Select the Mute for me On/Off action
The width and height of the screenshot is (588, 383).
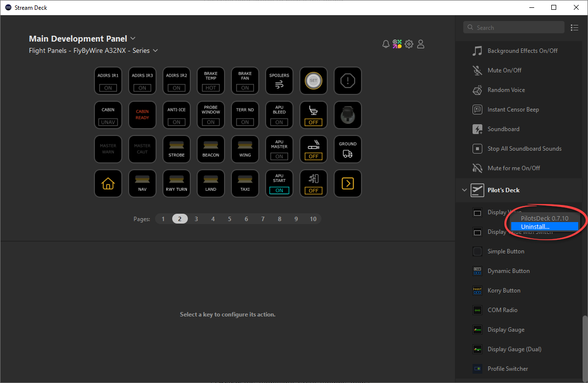pos(519,168)
